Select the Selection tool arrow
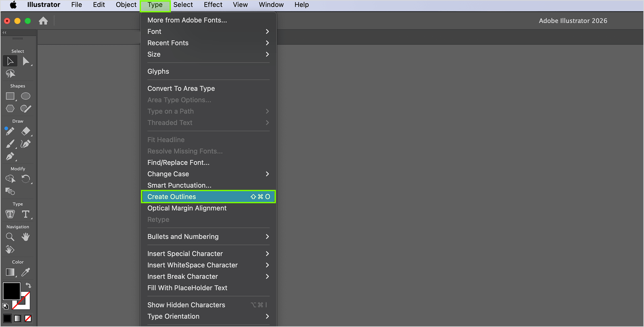 click(x=10, y=61)
